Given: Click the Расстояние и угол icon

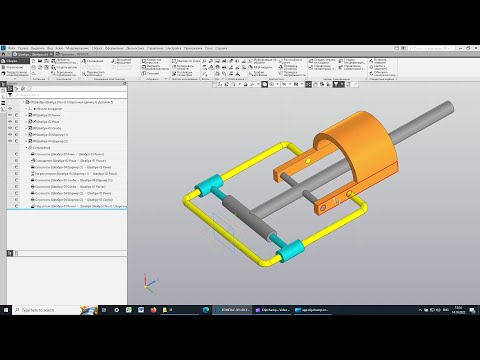Looking at the screenshot, I should 280,61.
